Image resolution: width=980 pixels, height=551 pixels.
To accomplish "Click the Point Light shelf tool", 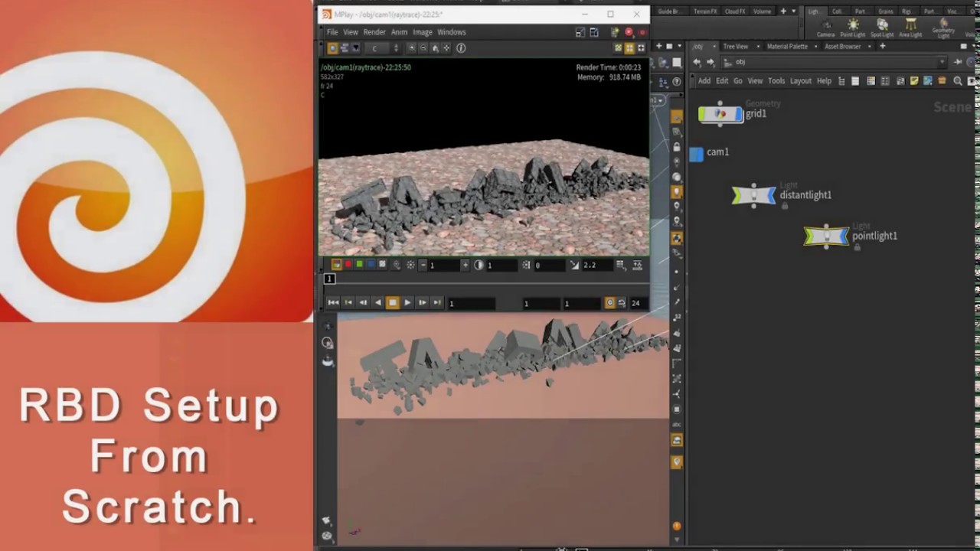I will tap(853, 28).
